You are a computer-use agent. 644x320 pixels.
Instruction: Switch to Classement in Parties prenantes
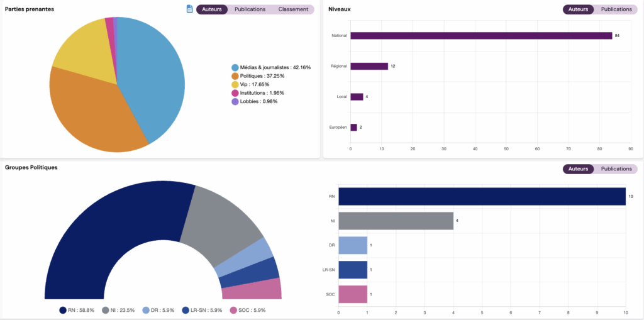click(293, 9)
